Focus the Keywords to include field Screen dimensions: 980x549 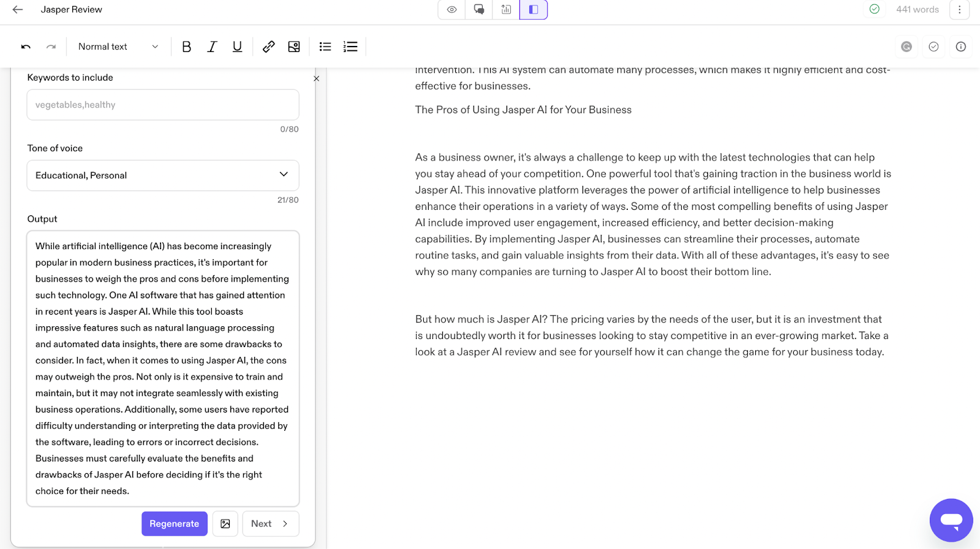point(163,105)
